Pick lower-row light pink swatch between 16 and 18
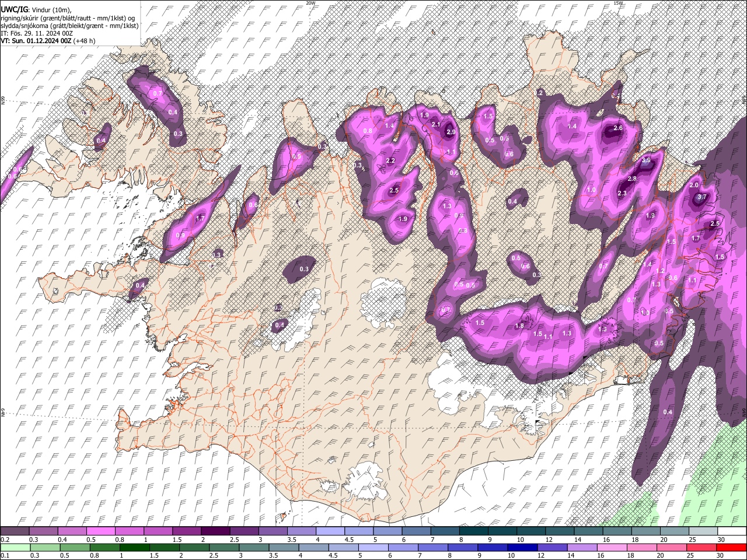 coord(612,547)
